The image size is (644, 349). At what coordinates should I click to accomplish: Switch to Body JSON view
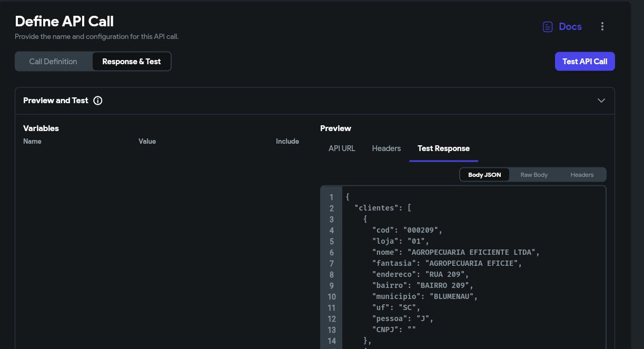click(x=484, y=175)
